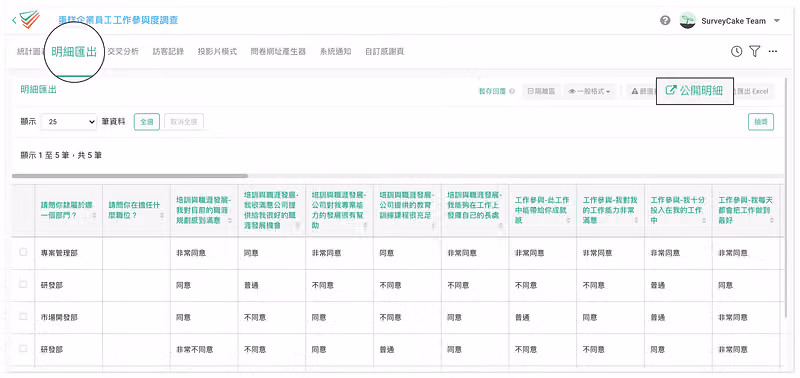Click the 全選 select-all button

147,122
